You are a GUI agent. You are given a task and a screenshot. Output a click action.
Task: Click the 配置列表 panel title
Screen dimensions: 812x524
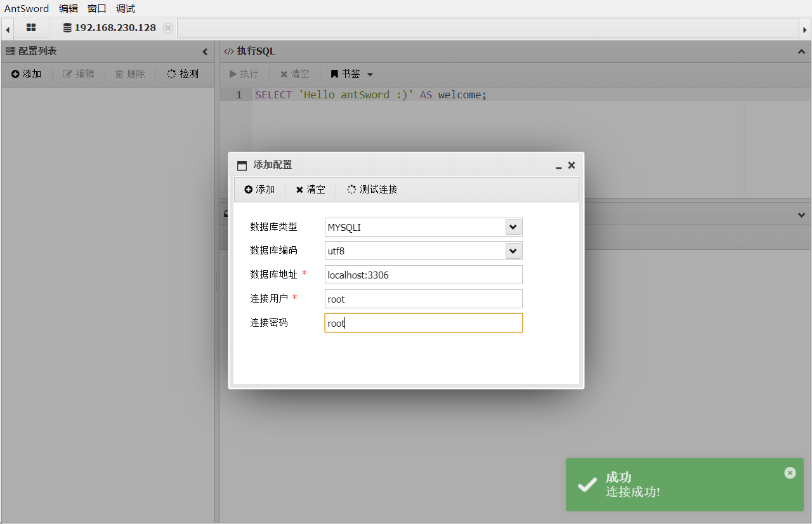37,51
